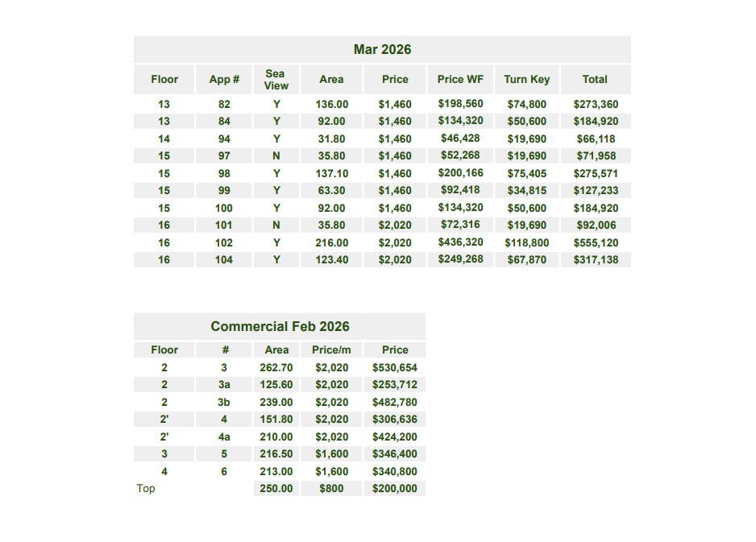Screen dimensions: 756x542
Task: Click apartment number 102 cell
Action: [224, 242]
